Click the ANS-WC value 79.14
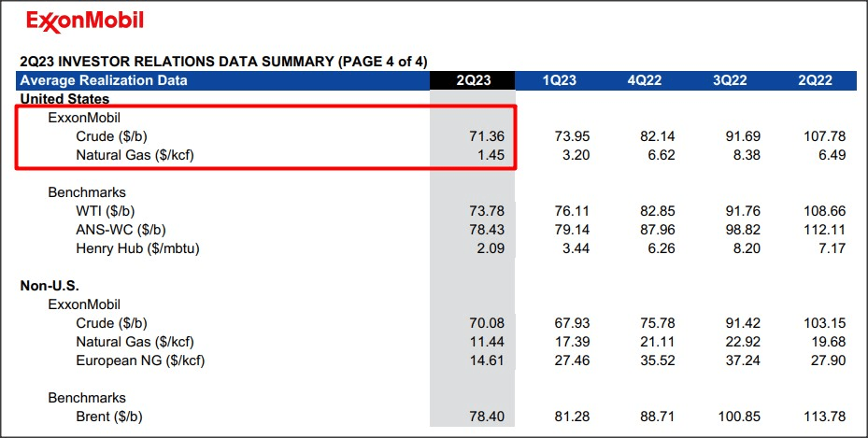868x438 pixels. click(573, 230)
